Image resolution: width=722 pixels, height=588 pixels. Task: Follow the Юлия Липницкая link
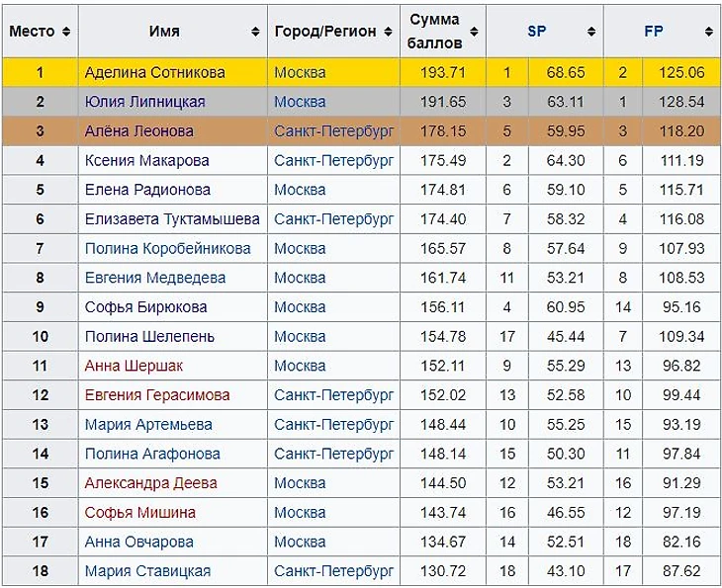pyautogui.click(x=145, y=102)
